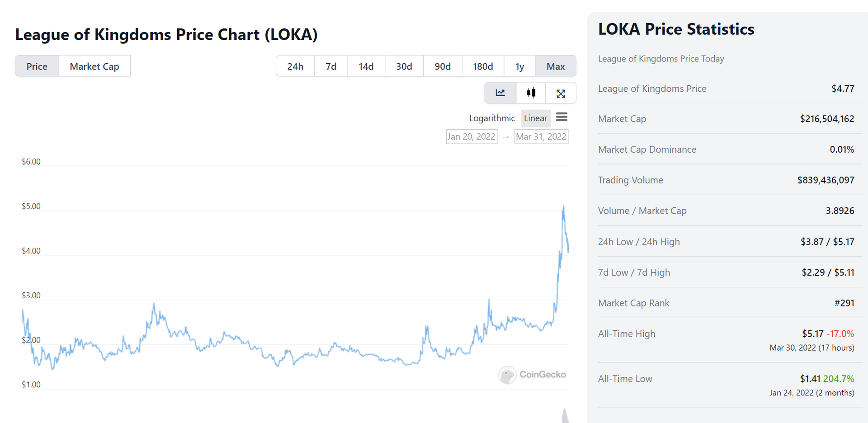Click the price peak on chart line
This screenshot has width=868, height=423.
(x=563, y=207)
